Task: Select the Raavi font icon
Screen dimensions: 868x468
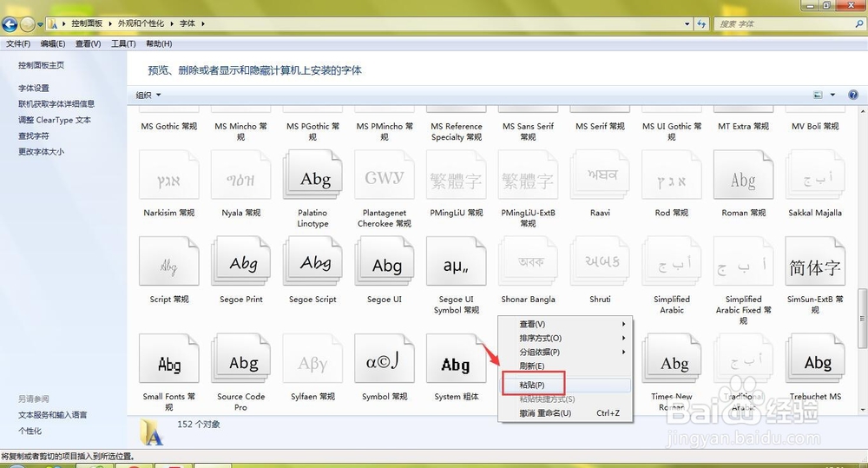Action: click(600, 175)
